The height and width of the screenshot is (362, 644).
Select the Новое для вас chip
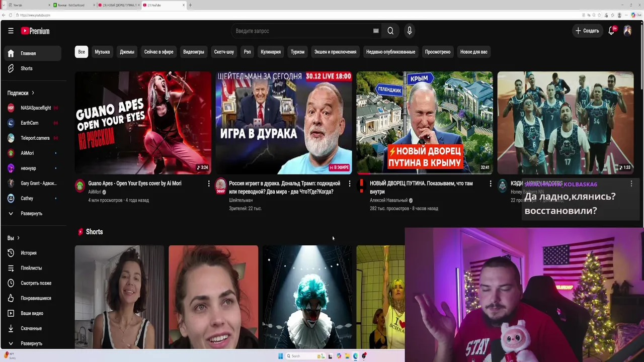[474, 52]
